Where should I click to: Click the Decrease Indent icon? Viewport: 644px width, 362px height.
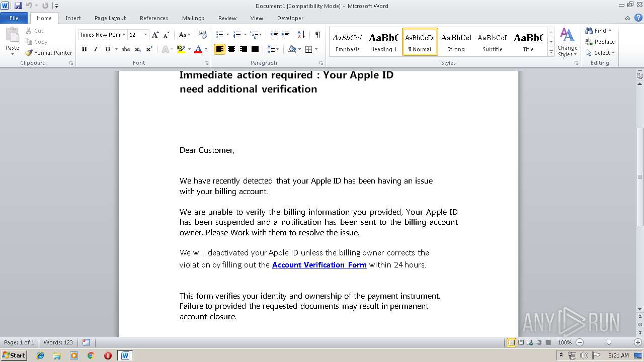(274, 35)
